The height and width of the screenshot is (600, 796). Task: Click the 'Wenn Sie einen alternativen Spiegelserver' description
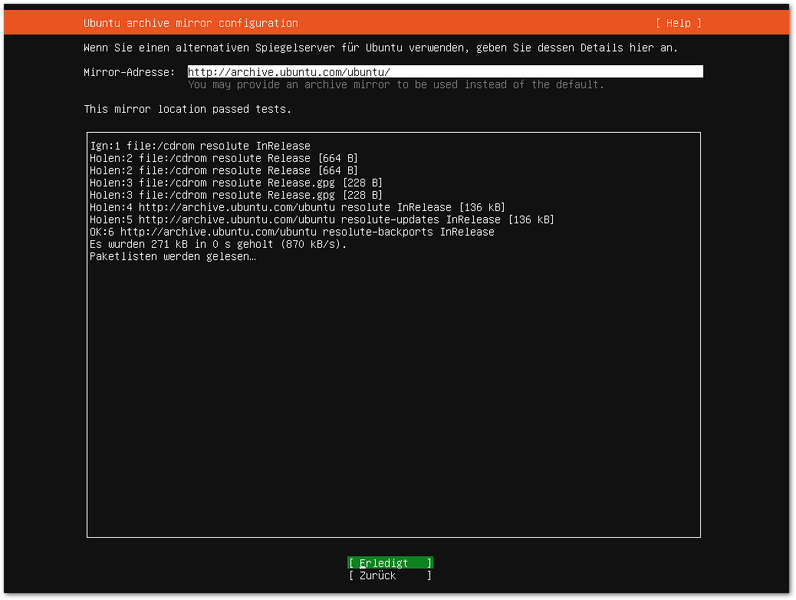pos(381,48)
